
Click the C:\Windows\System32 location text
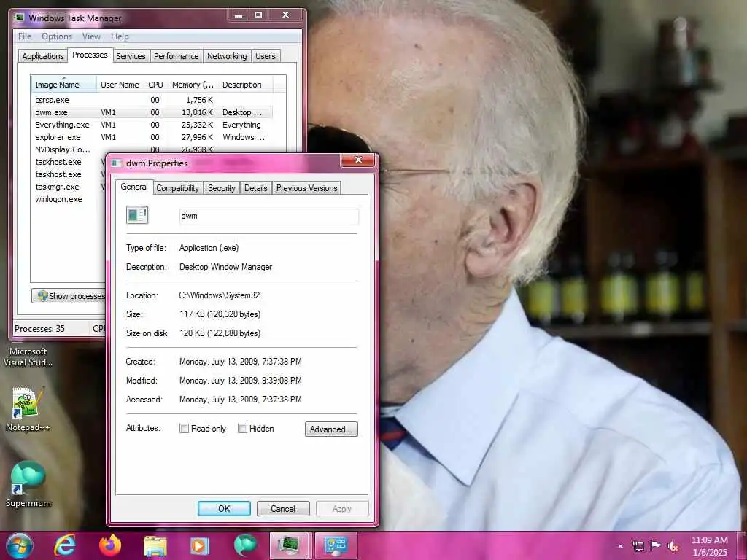coord(220,295)
